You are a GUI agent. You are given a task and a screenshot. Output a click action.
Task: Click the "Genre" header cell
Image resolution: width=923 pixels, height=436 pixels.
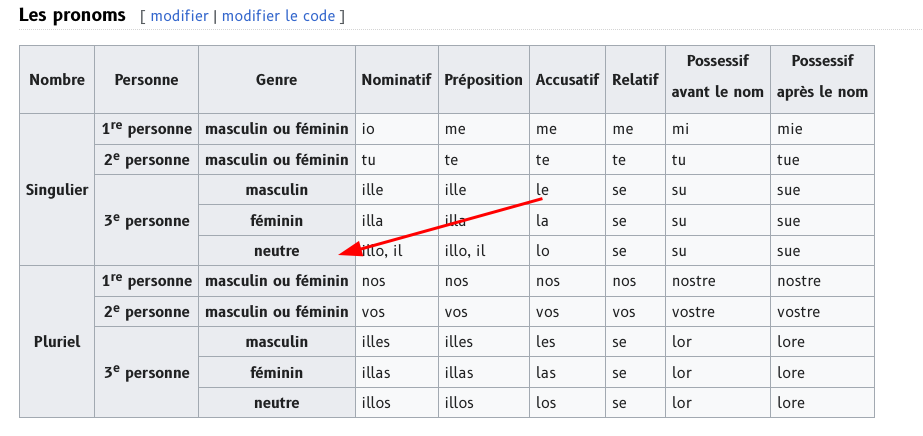pyautogui.click(x=277, y=79)
